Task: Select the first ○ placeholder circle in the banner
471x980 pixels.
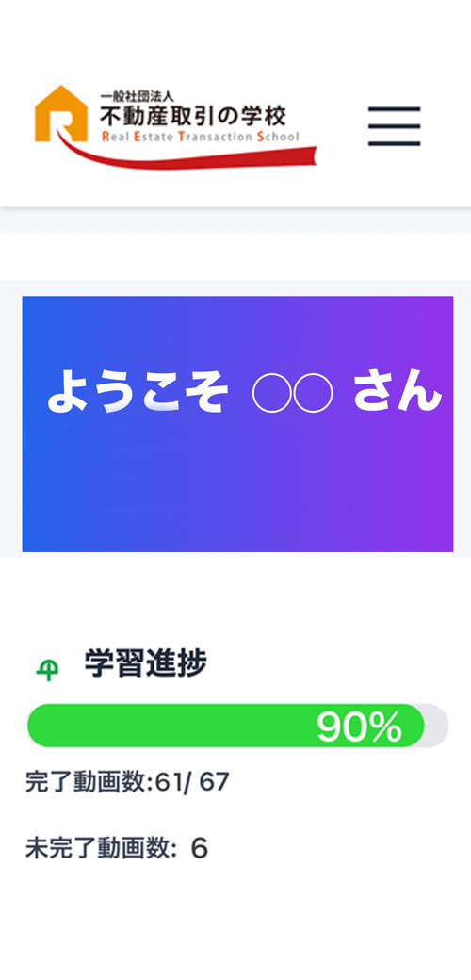Action: [x=271, y=395]
